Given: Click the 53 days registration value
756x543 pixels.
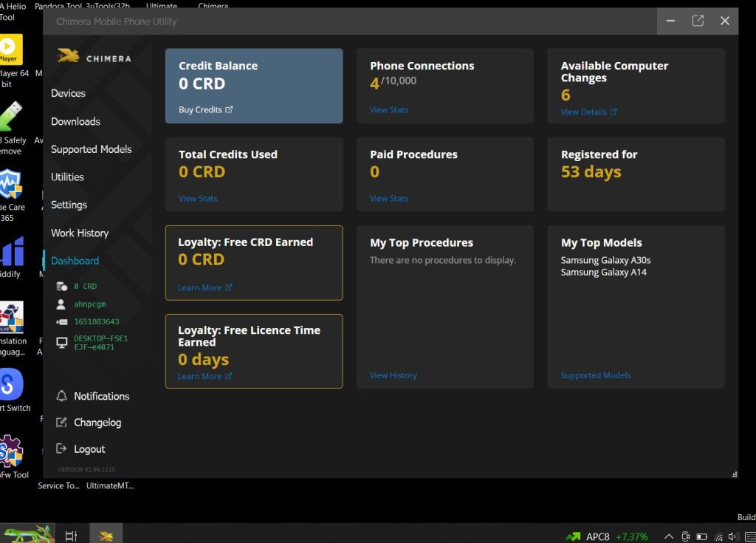Looking at the screenshot, I should tap(591, 172).
